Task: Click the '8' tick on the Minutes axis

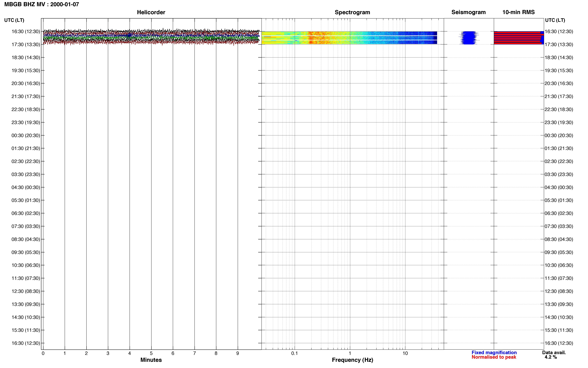Action: pos(216,353)
